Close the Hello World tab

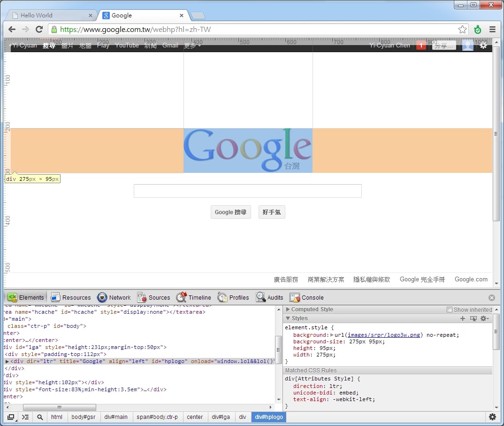tap(90, 15)
